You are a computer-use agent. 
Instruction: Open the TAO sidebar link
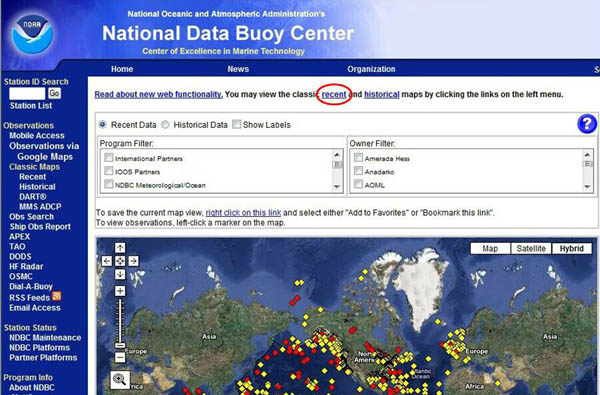point(17,246)
